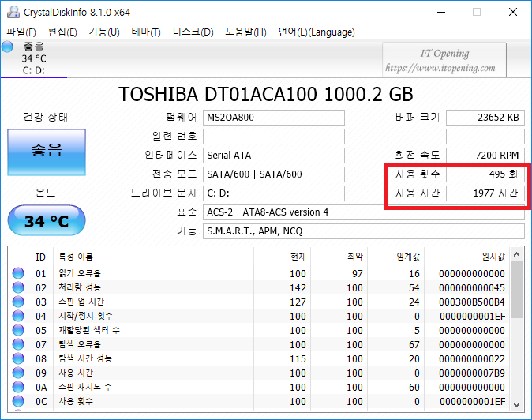The image size is (532, 420).
Task: Select the 재할당된 섹터 수 attribute row
Action: [259, 331]
